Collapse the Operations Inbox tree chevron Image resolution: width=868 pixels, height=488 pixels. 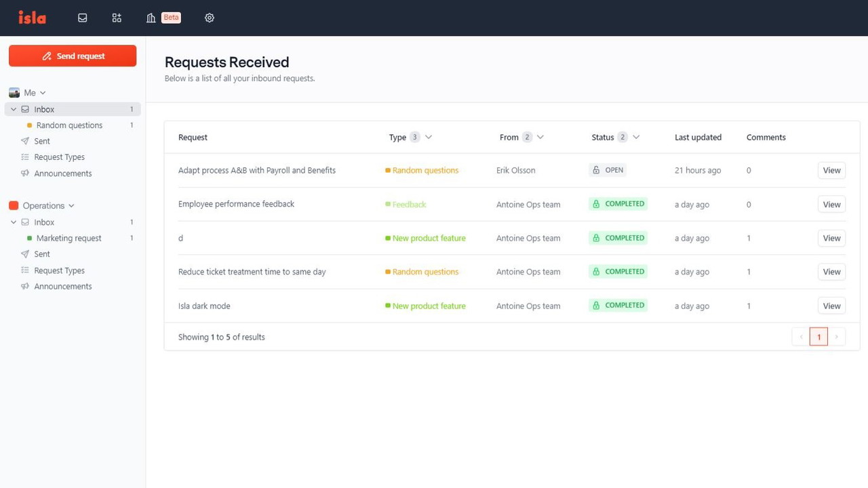tap(14, 222)
